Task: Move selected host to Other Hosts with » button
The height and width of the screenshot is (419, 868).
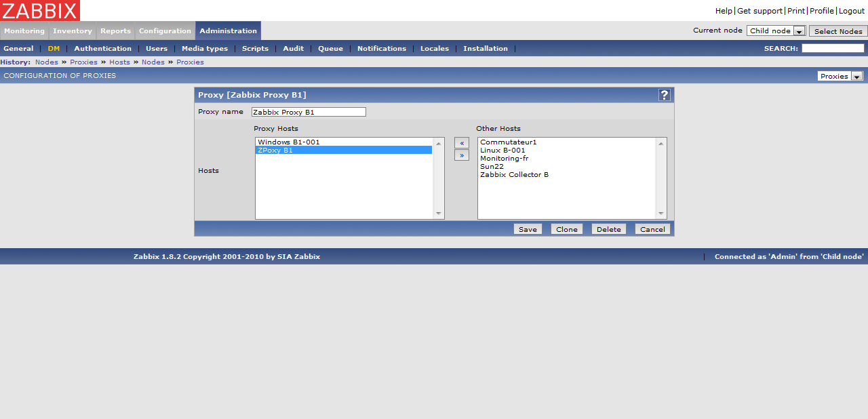Action: [x=462, y=155]
